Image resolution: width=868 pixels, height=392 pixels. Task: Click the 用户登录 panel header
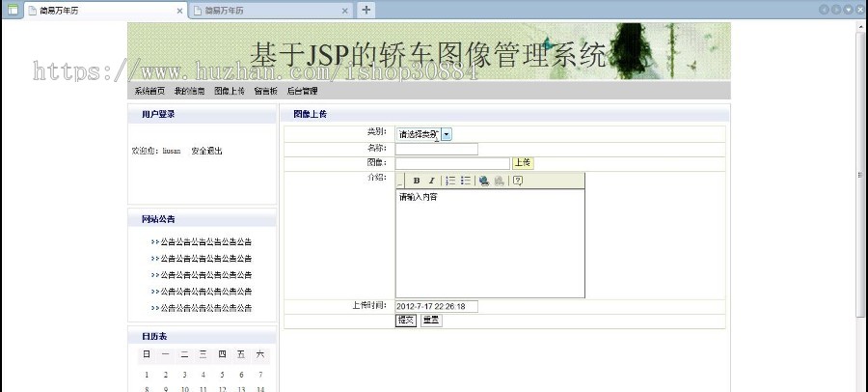click(203, 114)
